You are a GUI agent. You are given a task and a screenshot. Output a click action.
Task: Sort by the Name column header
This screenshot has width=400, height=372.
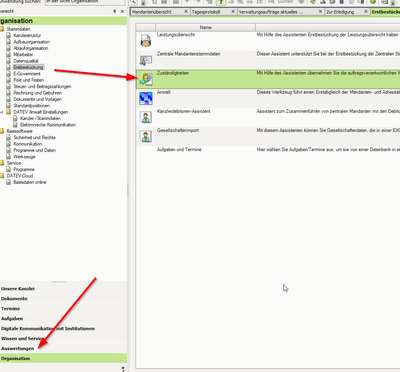pos(205,27)
